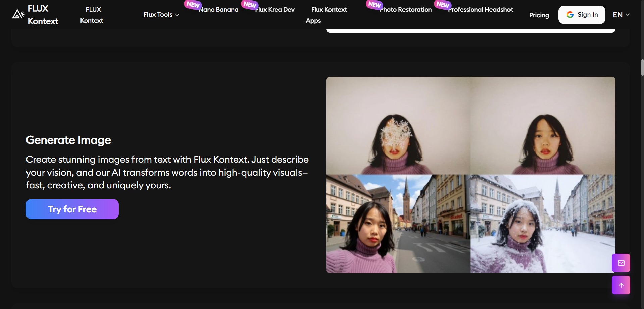Click the Sign In button

click(582, 15)
